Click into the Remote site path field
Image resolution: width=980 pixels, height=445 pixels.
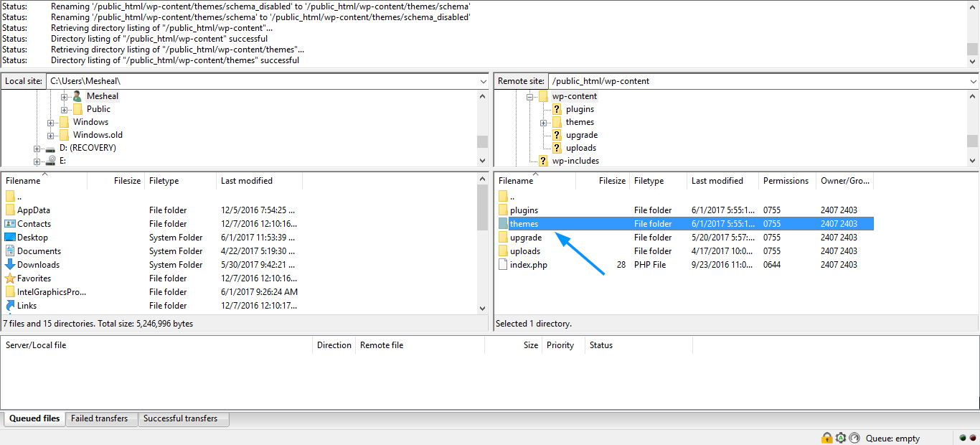coord(753,81)
